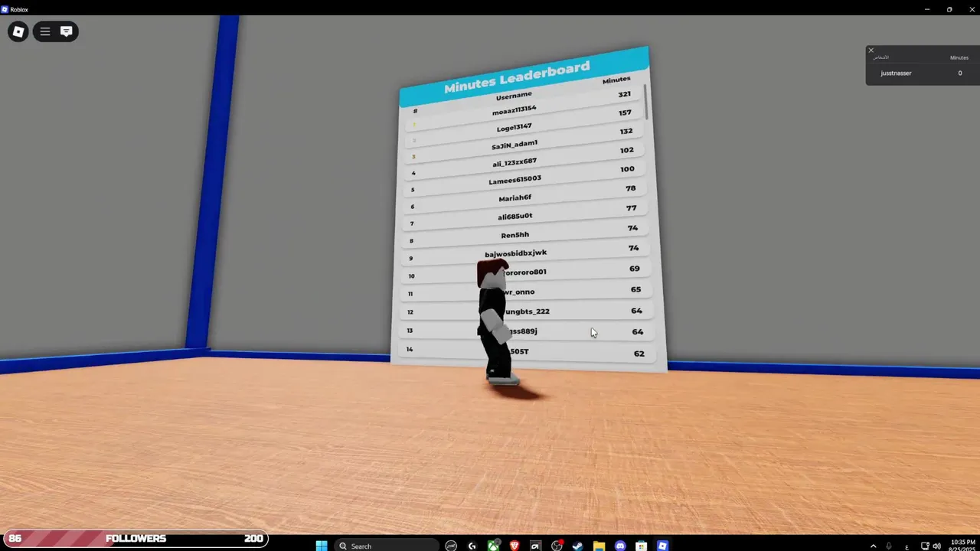Click username moaaz113154 on leaderboard
980x551 pixels.
pos(514,111)
